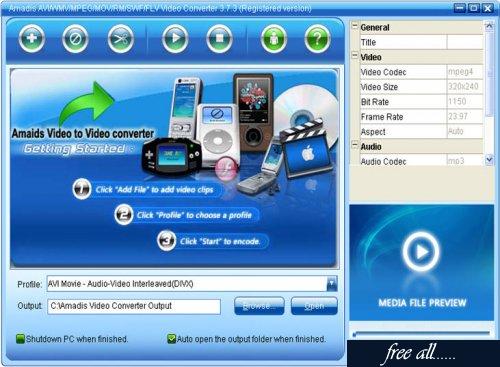Start encoding with the play icon
500x367 pixels.
click(175, 39)
